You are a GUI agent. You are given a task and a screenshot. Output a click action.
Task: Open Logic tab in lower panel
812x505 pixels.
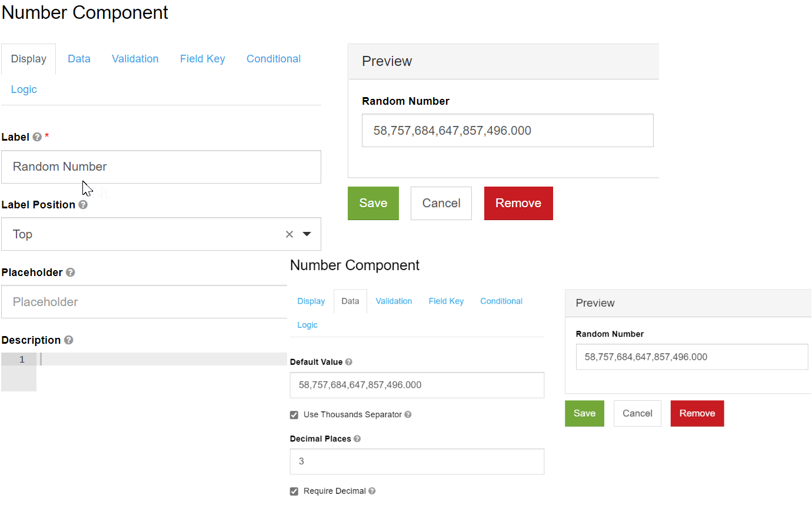(307, 325)
